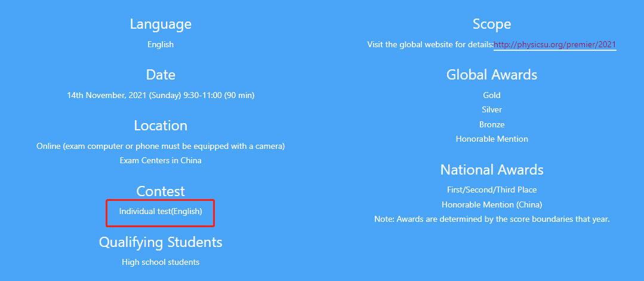The width and height of the screenshot is (644, 281).
Task: Click the Global Awards heading
Action: pos(492,75)
